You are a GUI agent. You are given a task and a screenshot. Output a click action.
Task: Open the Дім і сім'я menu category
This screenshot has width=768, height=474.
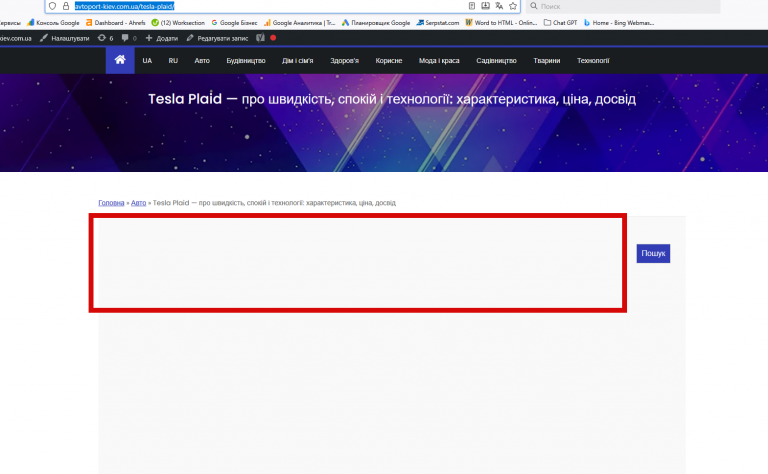click(297, 61)
